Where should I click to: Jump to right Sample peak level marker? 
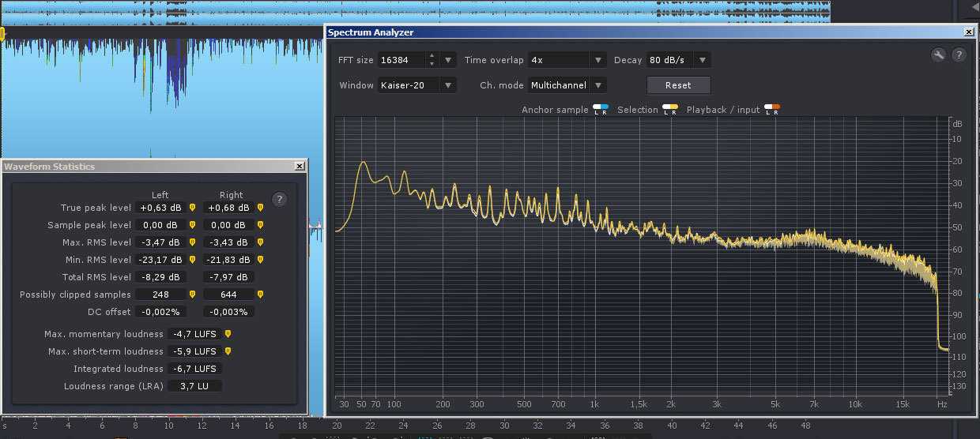pyautogui.click(x=260, y=226)
